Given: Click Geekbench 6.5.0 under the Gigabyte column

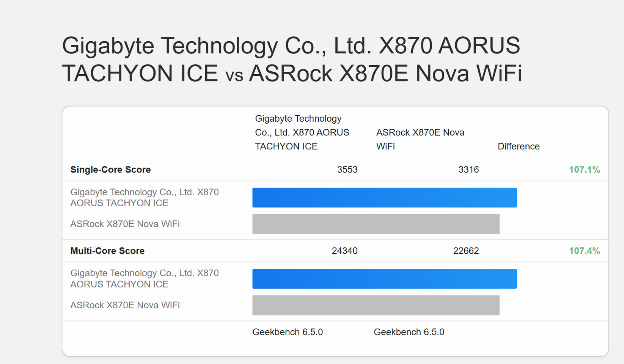Looking at the screenshot, I should click(x=288, y=332).
